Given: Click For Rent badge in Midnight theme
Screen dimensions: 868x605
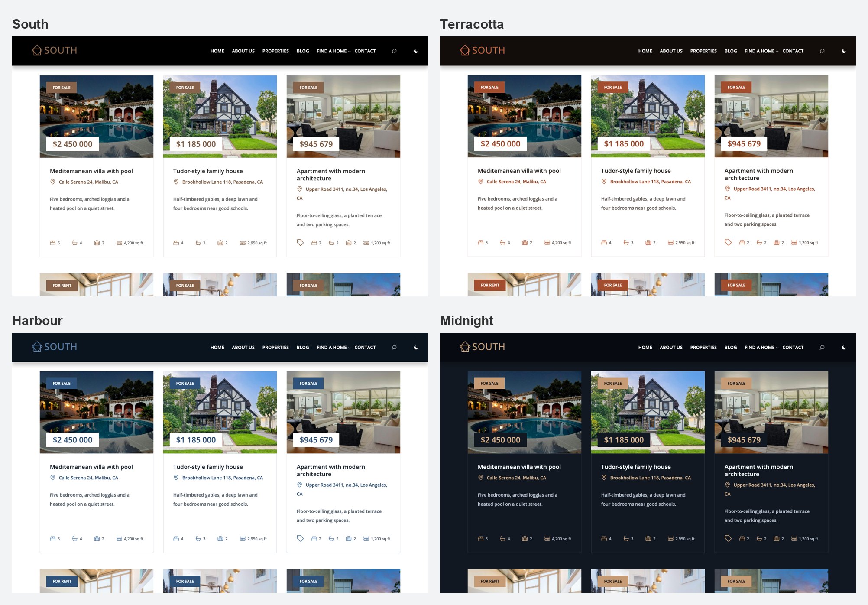Looking at the screenshot, I should point(490,581).
